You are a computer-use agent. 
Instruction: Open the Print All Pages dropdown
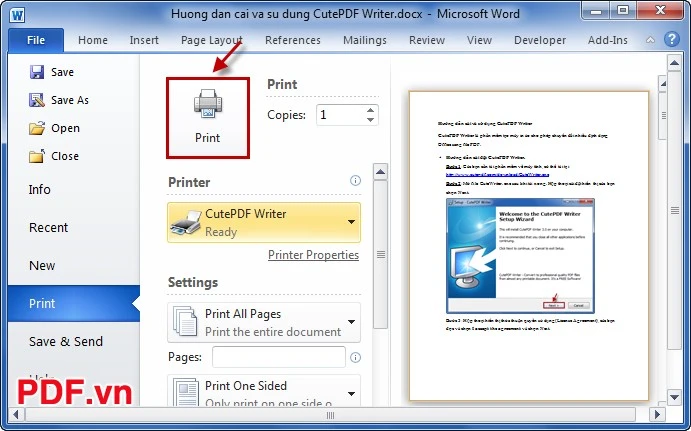click(264, 323)
